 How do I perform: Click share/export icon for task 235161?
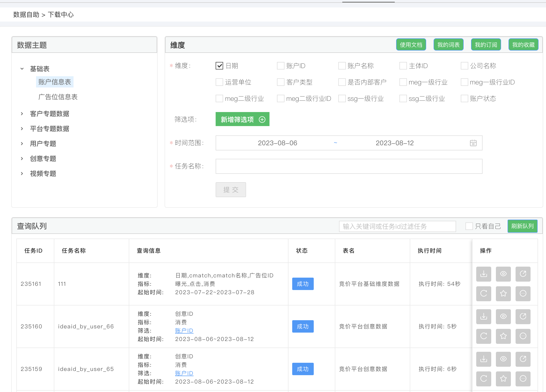[523, 274]
